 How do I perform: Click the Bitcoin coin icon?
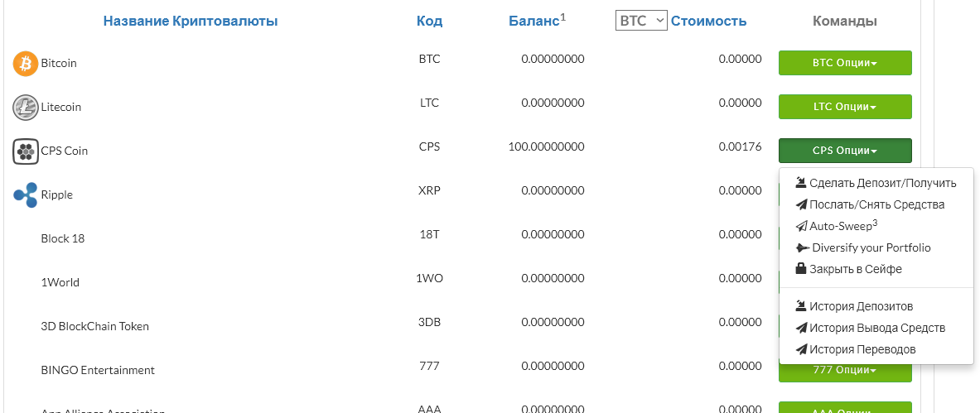point(26,63)
